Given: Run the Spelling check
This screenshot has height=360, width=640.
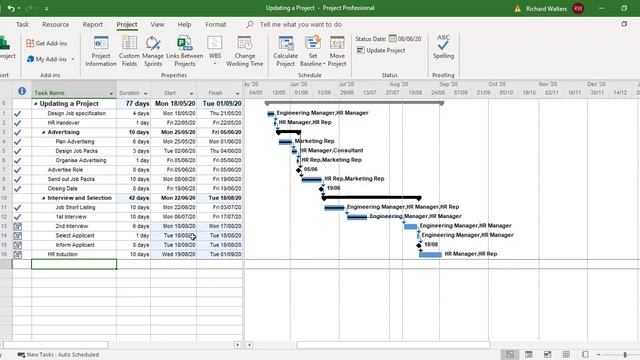Looking at the screenshot, I should [443, 47].
